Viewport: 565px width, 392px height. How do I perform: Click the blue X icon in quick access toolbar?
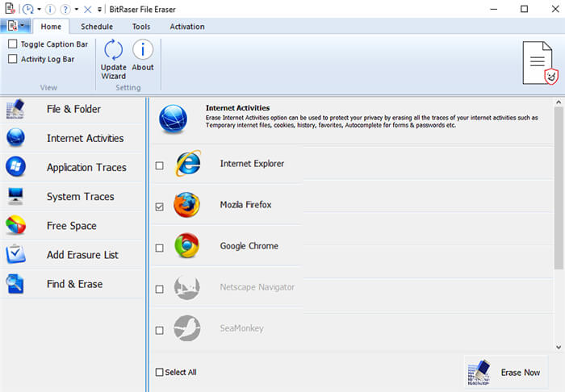pyautogui.click(x=87, y=10)
